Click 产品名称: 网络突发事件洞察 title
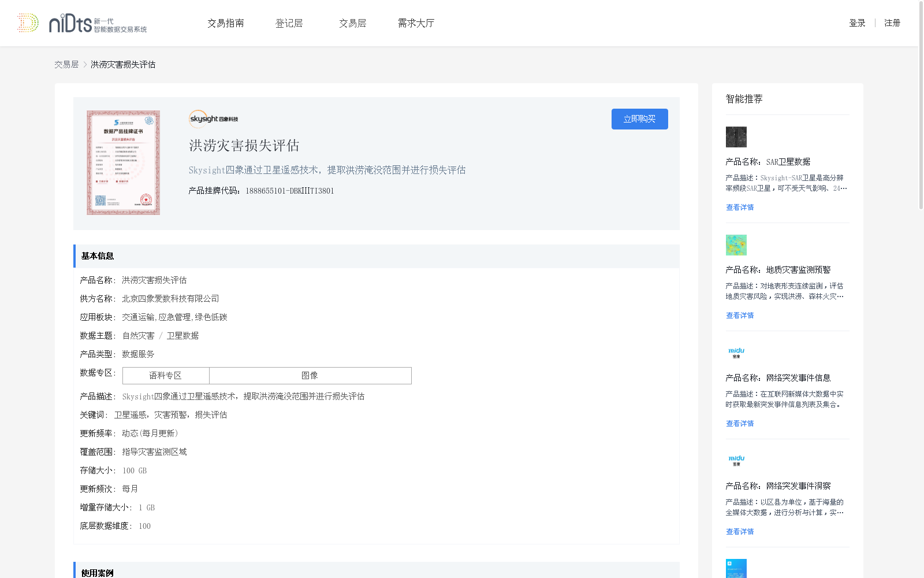 pyautogui.click(x=778, y=486)
